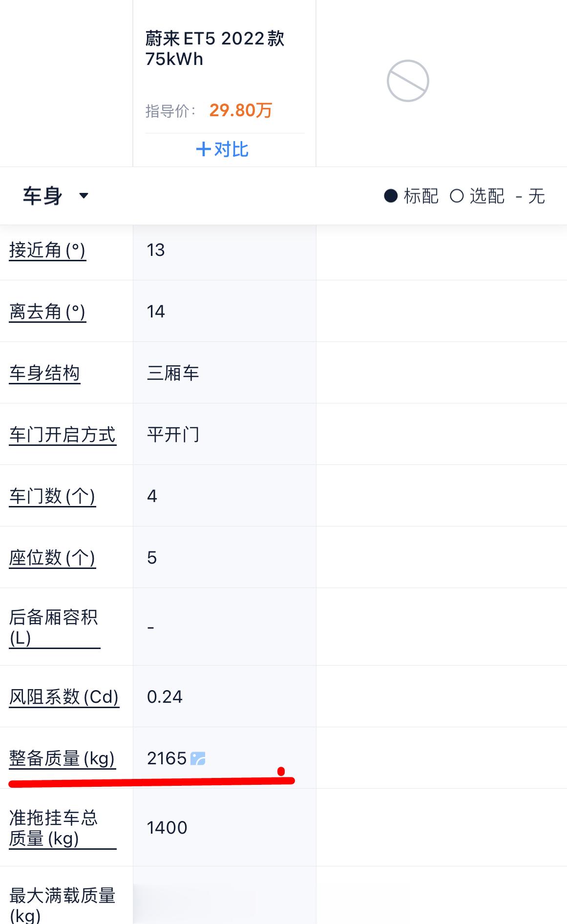
Task: Open the 座位数(个) parameter link
Action: click(52, 558)
